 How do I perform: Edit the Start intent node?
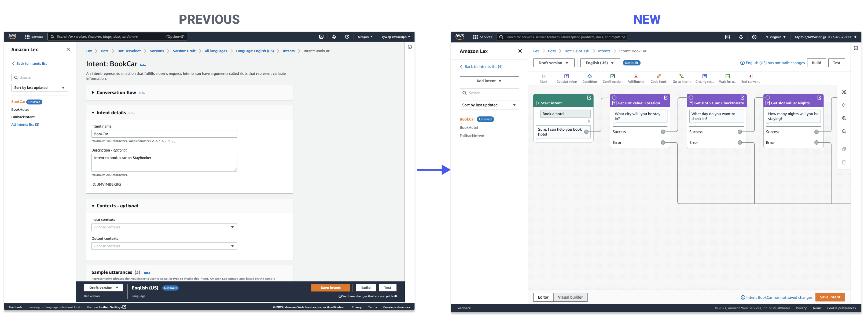pos(589,97)
